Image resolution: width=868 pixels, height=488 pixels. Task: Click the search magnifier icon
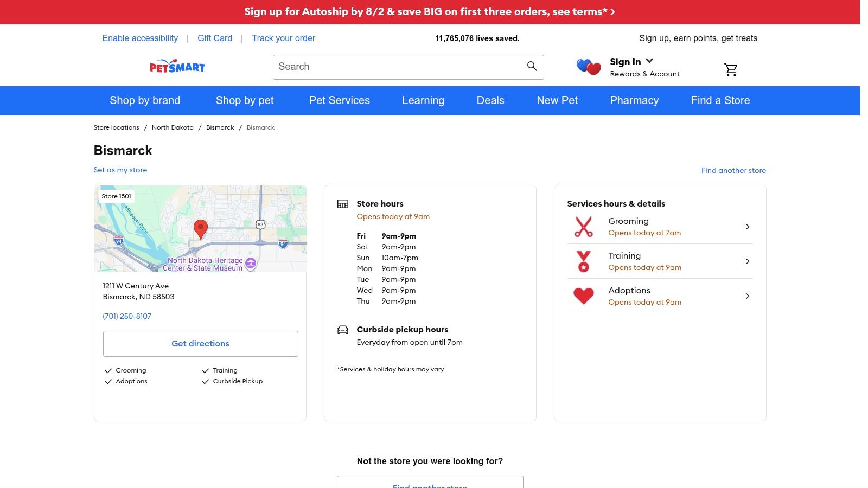pos(532,66)
